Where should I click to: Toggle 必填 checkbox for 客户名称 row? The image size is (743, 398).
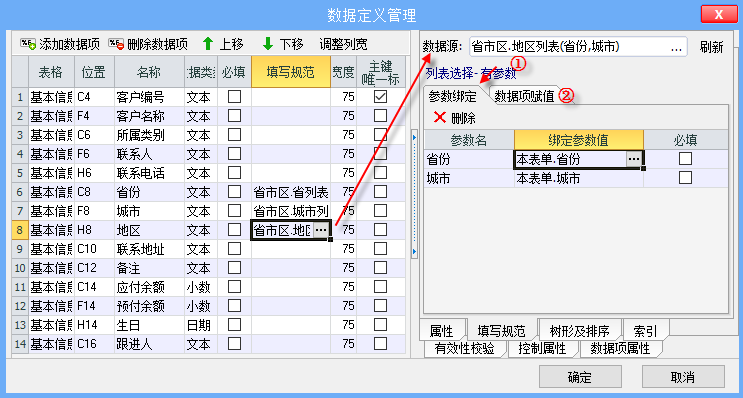pos(234,116)
